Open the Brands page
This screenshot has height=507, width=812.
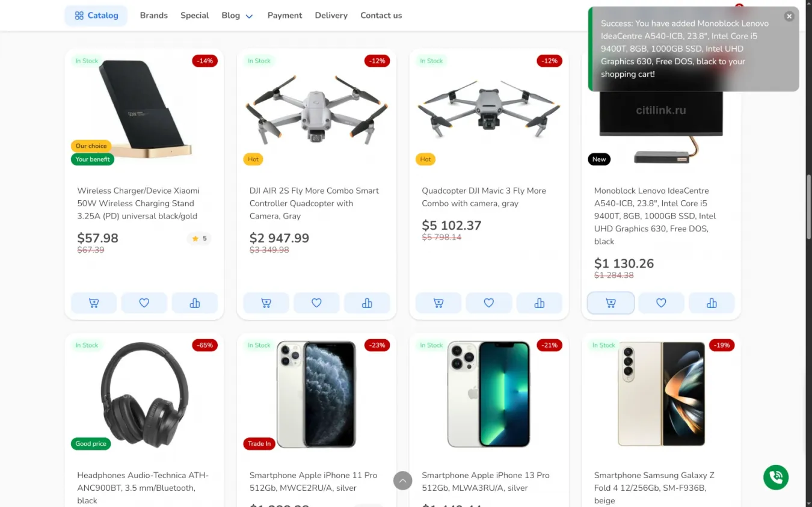[x=154, y=16]
